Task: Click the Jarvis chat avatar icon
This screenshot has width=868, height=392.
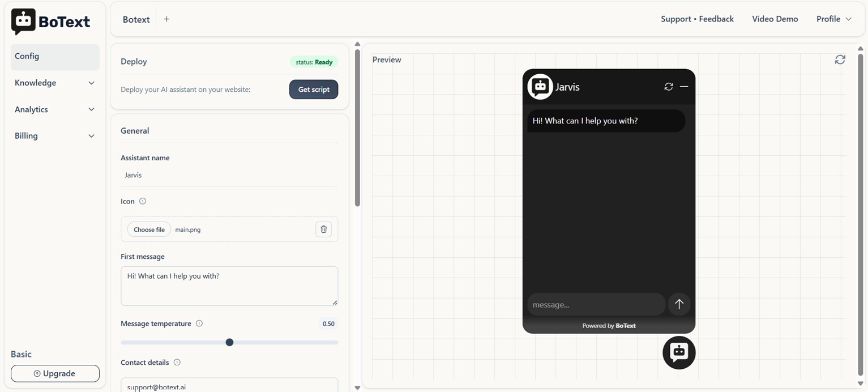Action: coord(540,87)
